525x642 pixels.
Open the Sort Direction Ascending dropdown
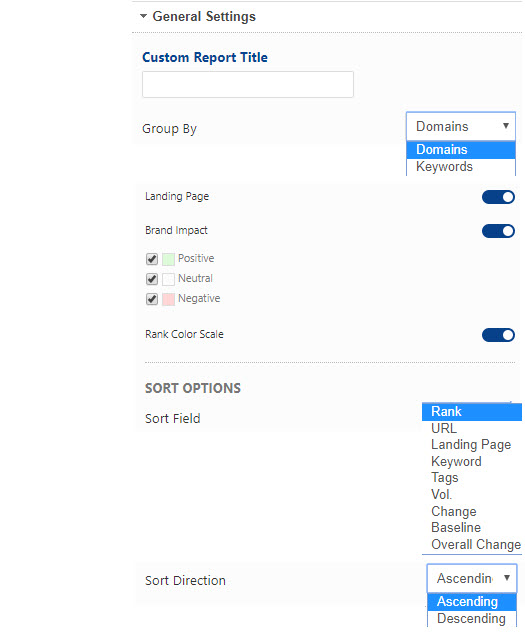[472, 578]
